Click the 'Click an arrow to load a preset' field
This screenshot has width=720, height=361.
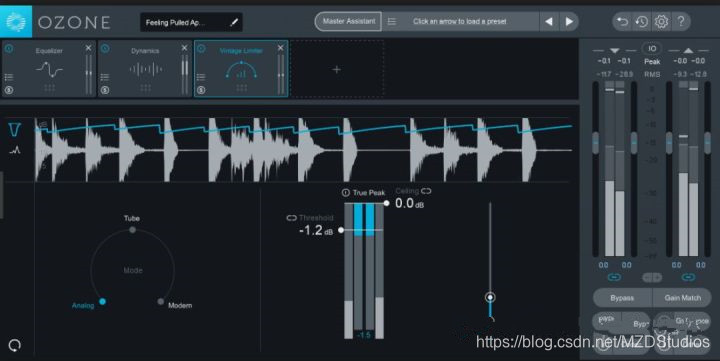[460, 22]
